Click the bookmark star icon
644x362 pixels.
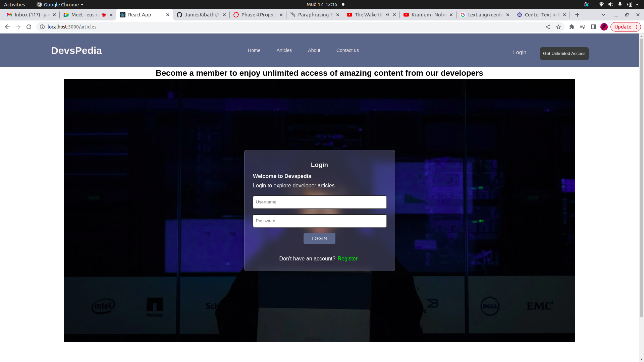point(558,27)
